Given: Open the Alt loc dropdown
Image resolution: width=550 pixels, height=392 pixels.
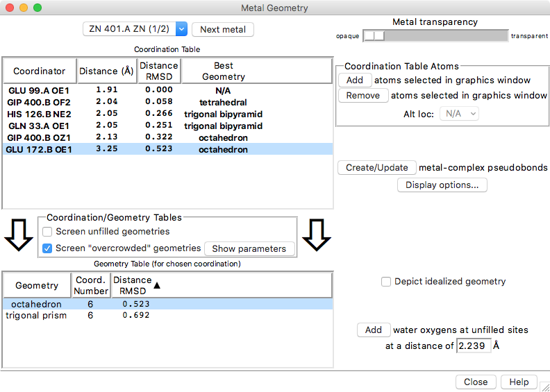Looking at the screenshot, I should 460,113.
